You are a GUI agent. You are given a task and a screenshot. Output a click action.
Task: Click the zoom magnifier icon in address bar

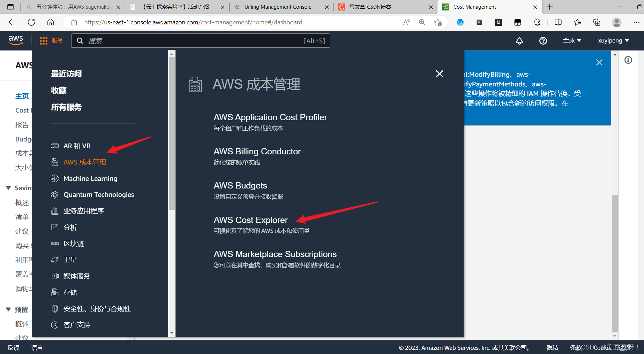422,22
